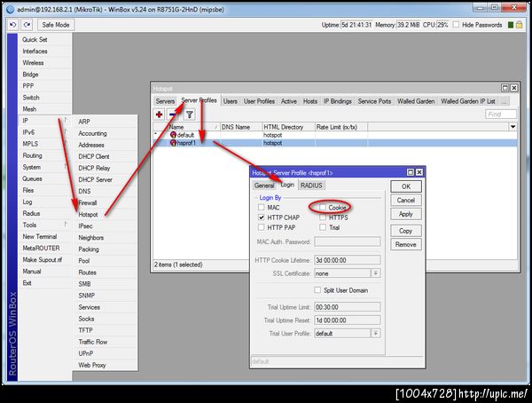Click the Find field in Hotspot window

tap(501, 115)
